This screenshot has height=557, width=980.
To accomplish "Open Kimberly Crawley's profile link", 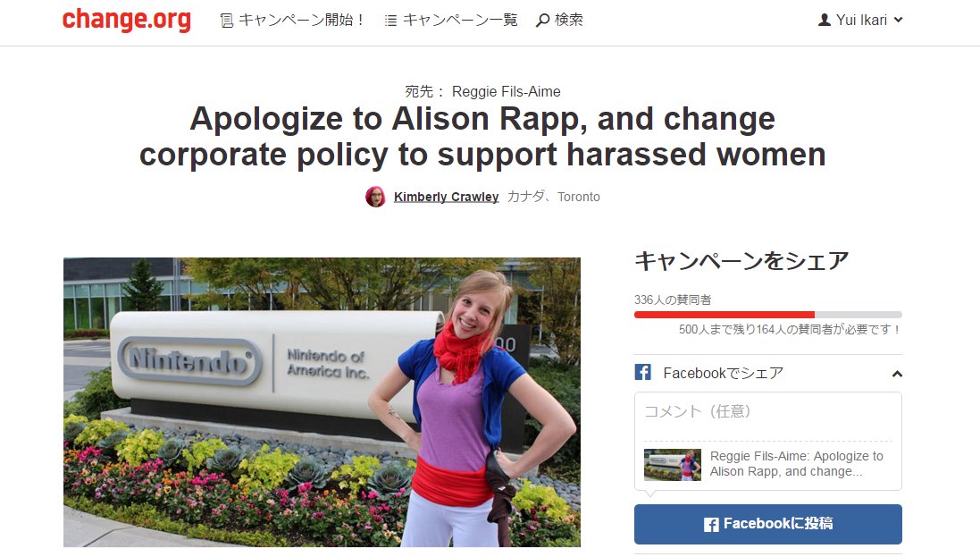I will tap(447, 197).
